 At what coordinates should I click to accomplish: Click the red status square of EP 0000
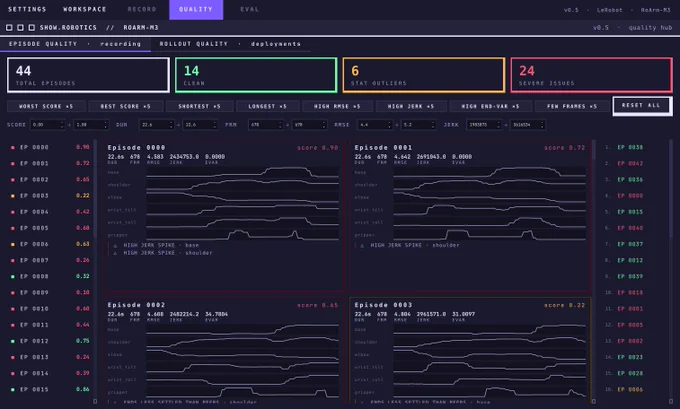pos(13,147)
